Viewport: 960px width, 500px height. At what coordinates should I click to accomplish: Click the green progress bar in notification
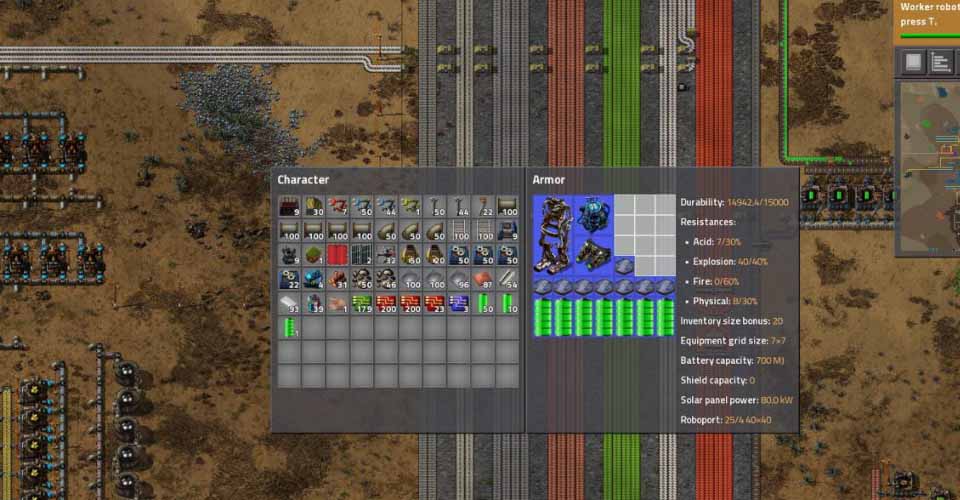point(929,36)
